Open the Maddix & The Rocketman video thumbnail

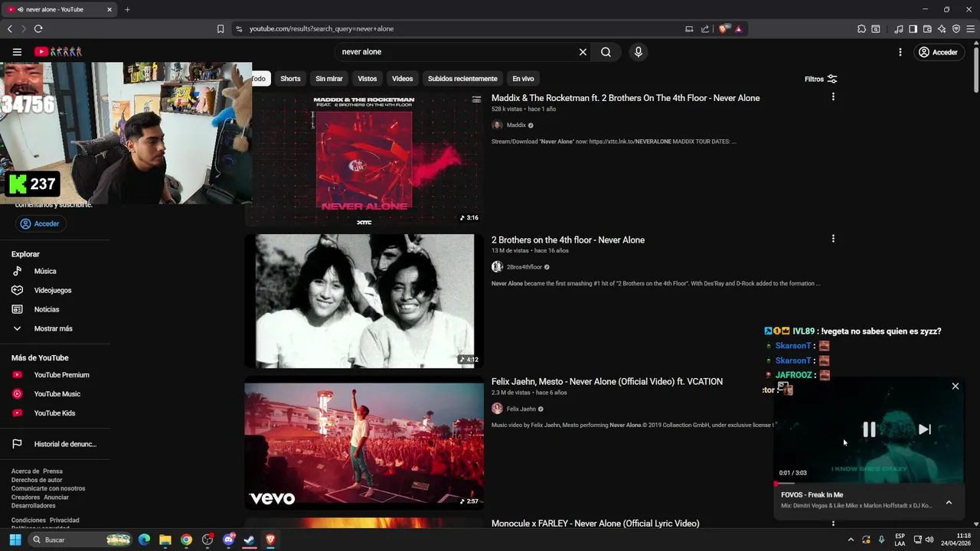pyautogui.click(x=364, y=159)
